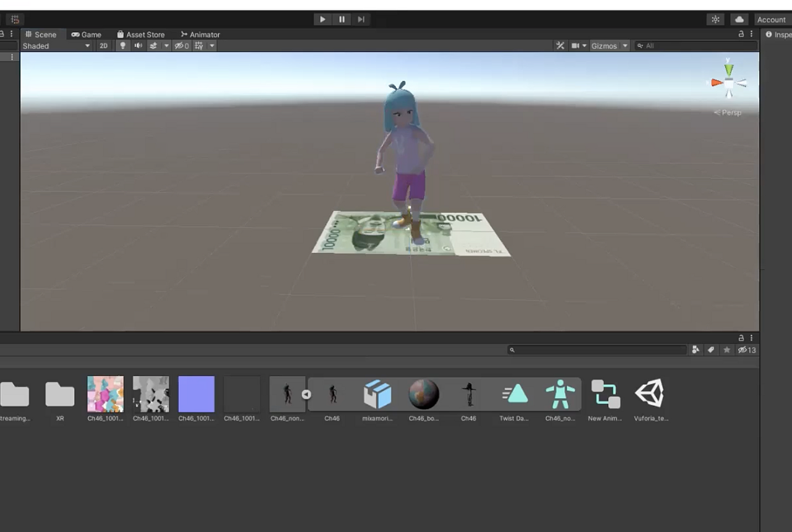
Task: Toggle favorites star in Project panel
Action: pyautogui.click(x=726, y=350)
